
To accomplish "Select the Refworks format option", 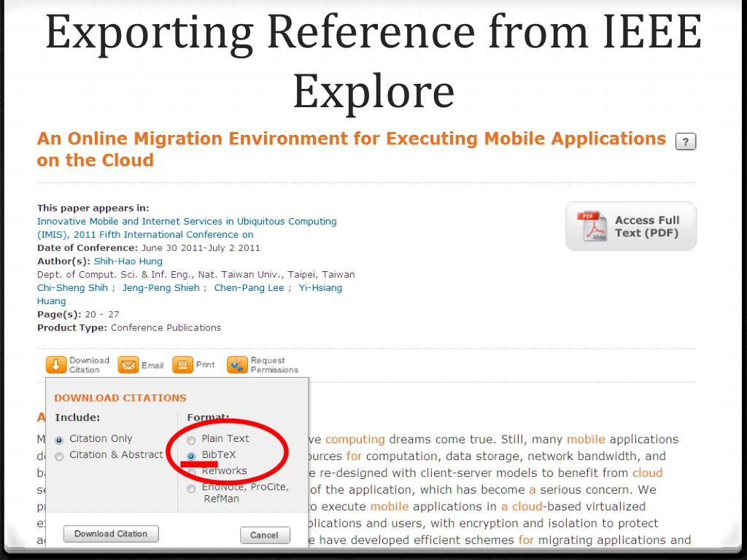I will [191, 472].
